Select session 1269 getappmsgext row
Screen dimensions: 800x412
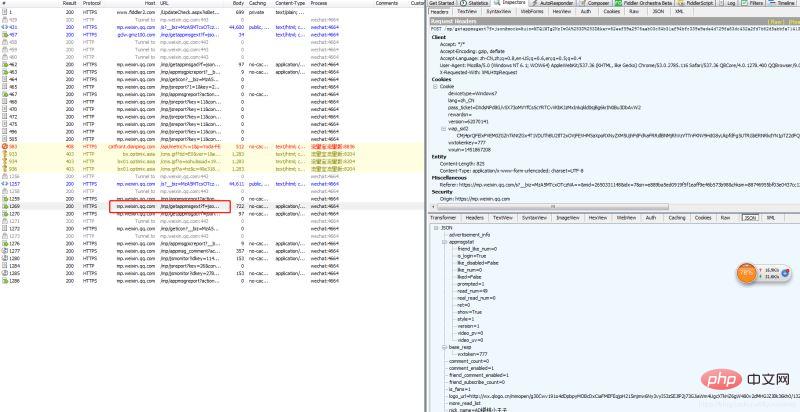(212, 206)
